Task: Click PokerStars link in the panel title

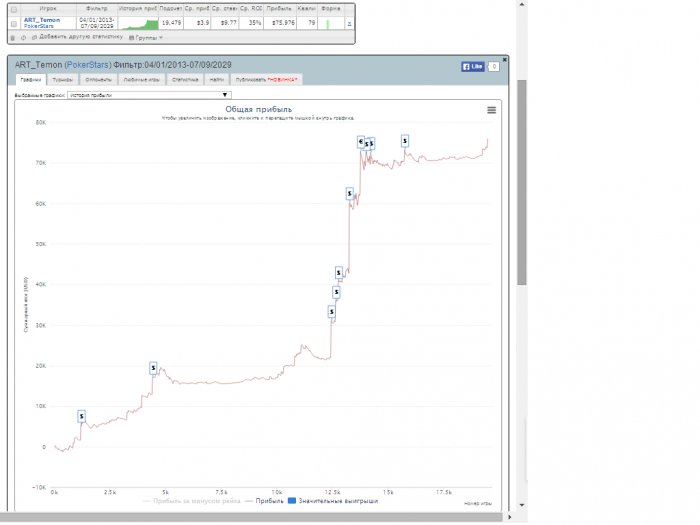Action: (88, 65)
